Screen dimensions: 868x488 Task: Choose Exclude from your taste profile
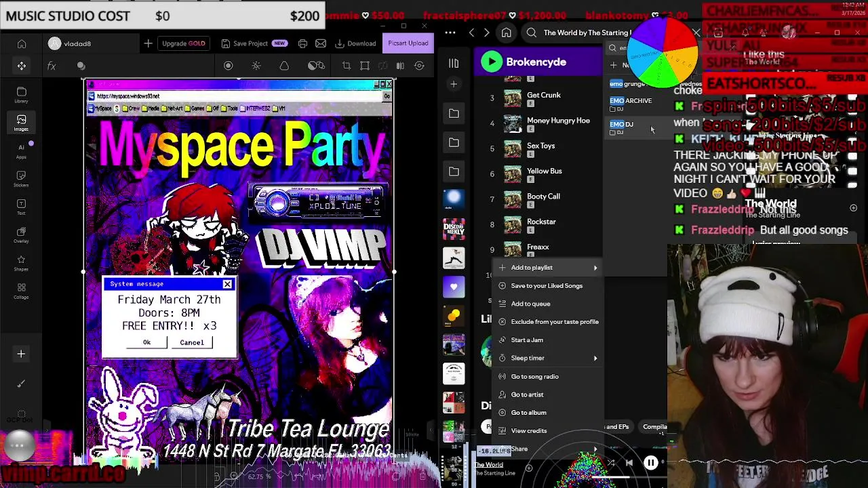point(549,321)
